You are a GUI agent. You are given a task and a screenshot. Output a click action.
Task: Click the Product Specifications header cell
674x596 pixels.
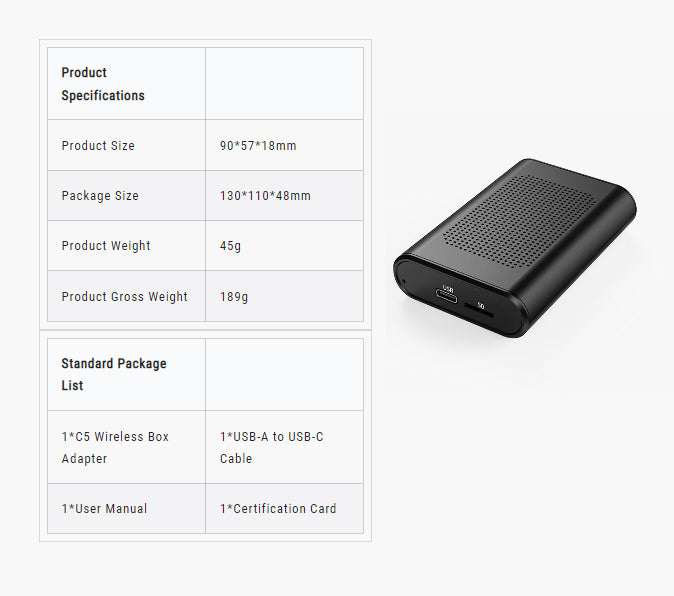tap(126, 84)
